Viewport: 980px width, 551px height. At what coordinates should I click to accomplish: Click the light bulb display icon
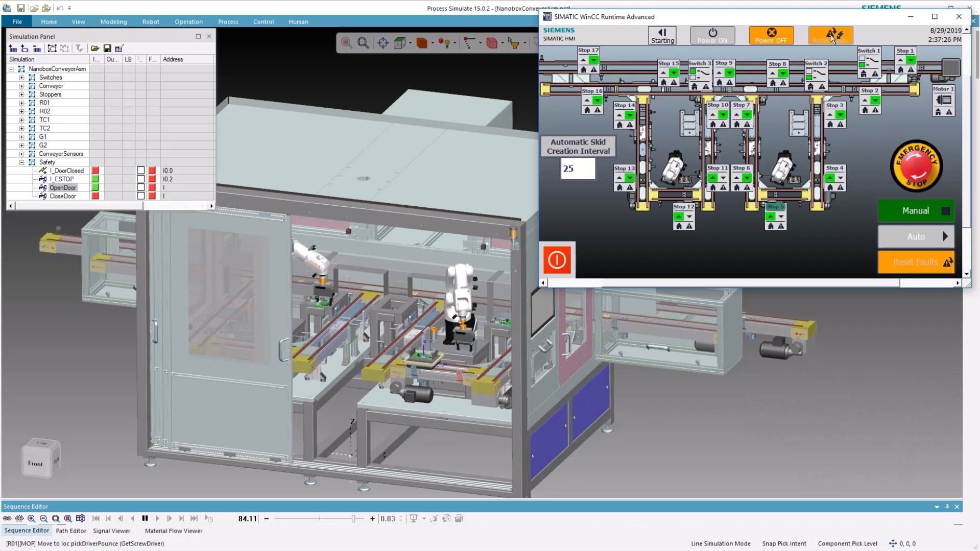(x=445, y=43)
